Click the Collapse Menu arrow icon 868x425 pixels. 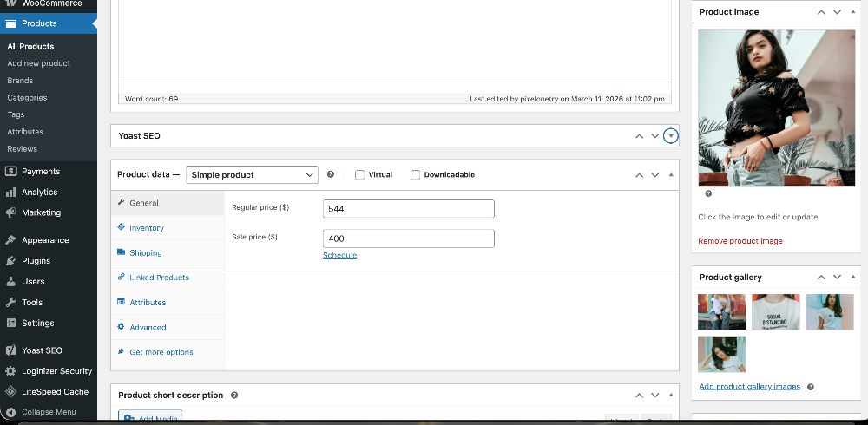(x=10, y=412)
